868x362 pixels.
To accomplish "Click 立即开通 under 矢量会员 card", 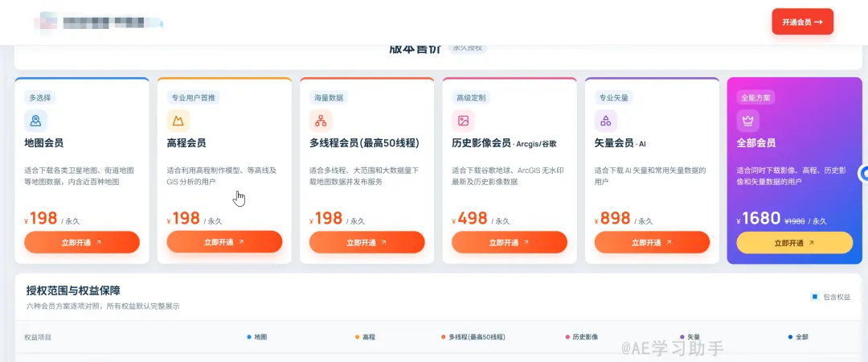I will tap(652, 242).
